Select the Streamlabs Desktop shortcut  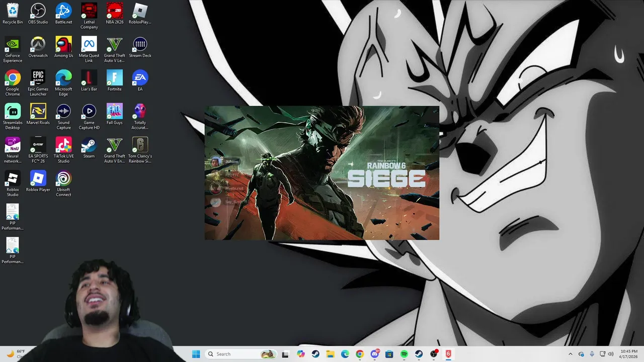(x=13, y=117)
